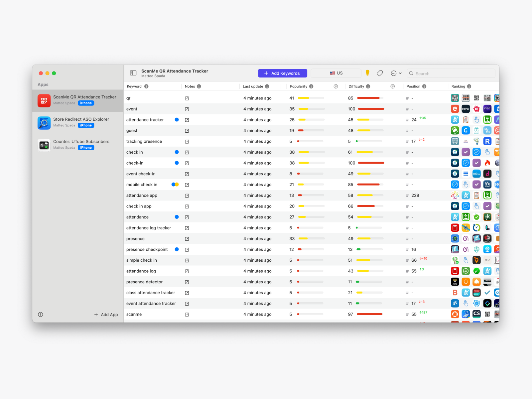Open notes editor for 'qr' keyword

click(187, 98)
